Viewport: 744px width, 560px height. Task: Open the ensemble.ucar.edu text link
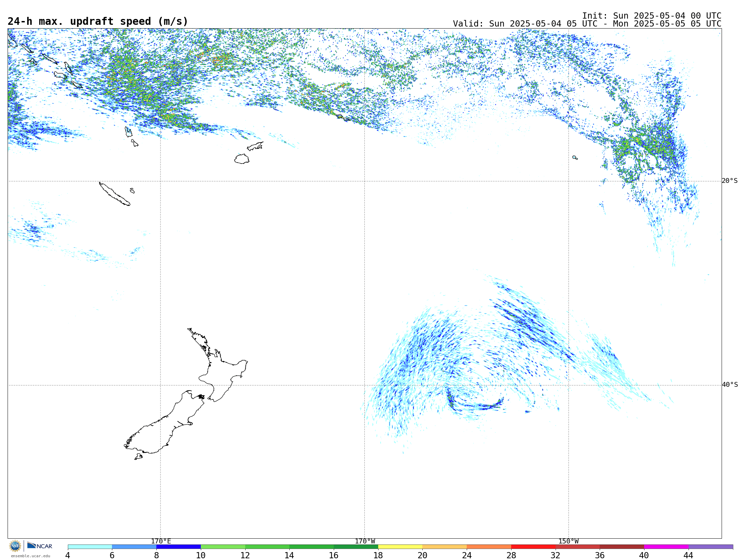(30, 556)
